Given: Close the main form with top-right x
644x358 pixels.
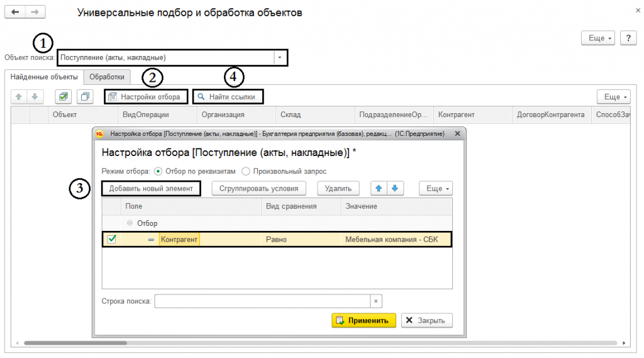Looking at the screenshot, I should click(x=638, y=10).
